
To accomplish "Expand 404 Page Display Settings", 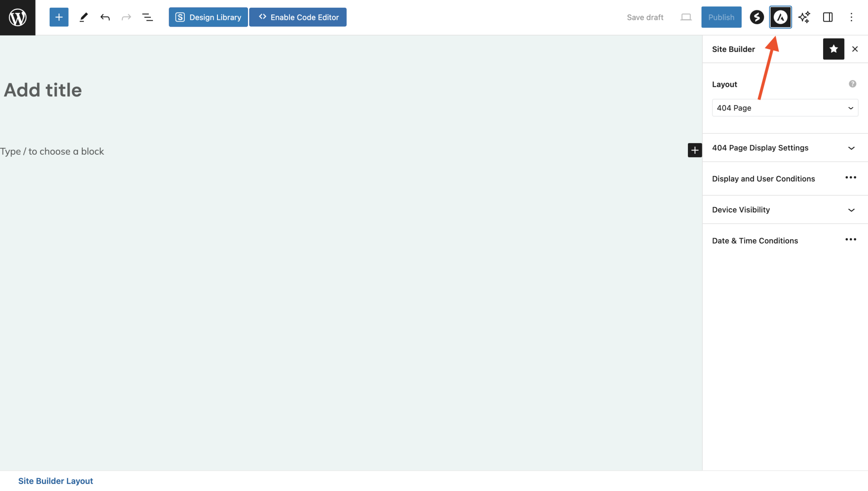I will point(785,148).
